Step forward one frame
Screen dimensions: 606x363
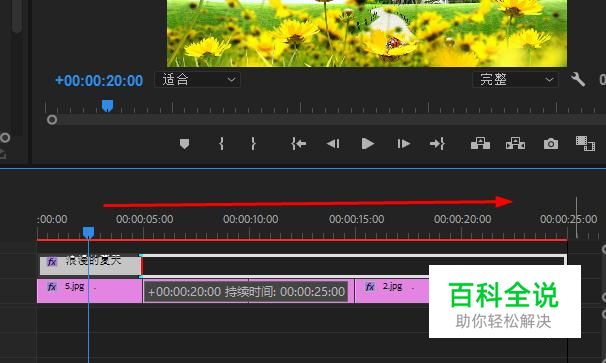pos(403,144)
